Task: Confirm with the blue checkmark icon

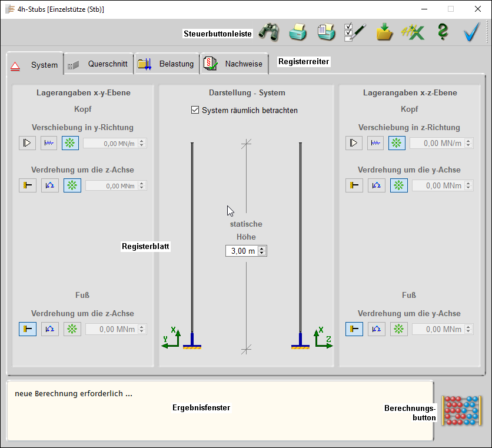Action: 471,33
